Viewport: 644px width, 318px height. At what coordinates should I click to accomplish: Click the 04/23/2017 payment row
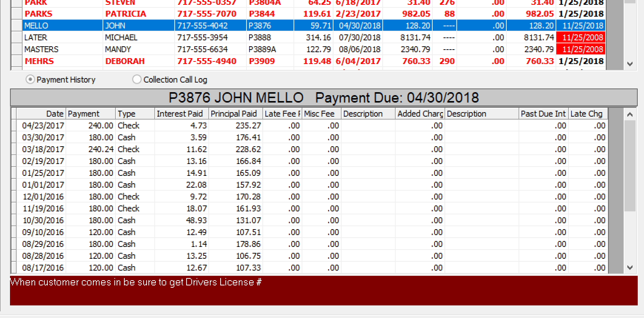(148, 125)
